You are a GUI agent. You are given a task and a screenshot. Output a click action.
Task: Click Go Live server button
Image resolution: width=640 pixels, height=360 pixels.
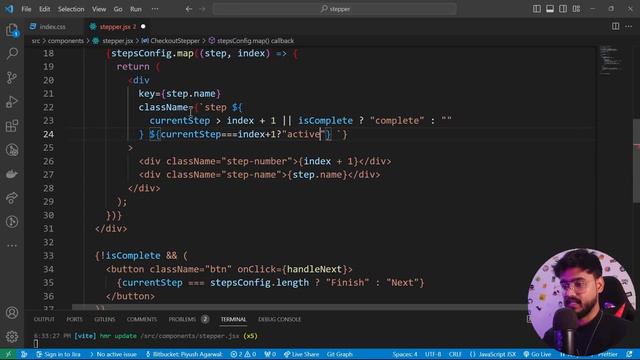tap(537, 354)
